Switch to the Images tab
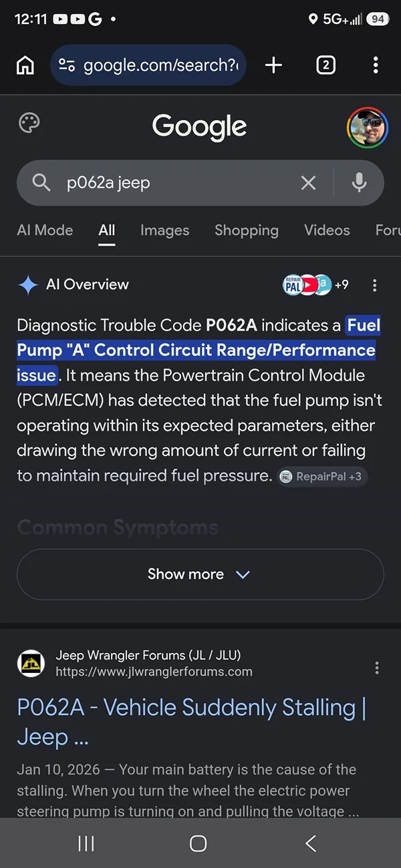 164,230
